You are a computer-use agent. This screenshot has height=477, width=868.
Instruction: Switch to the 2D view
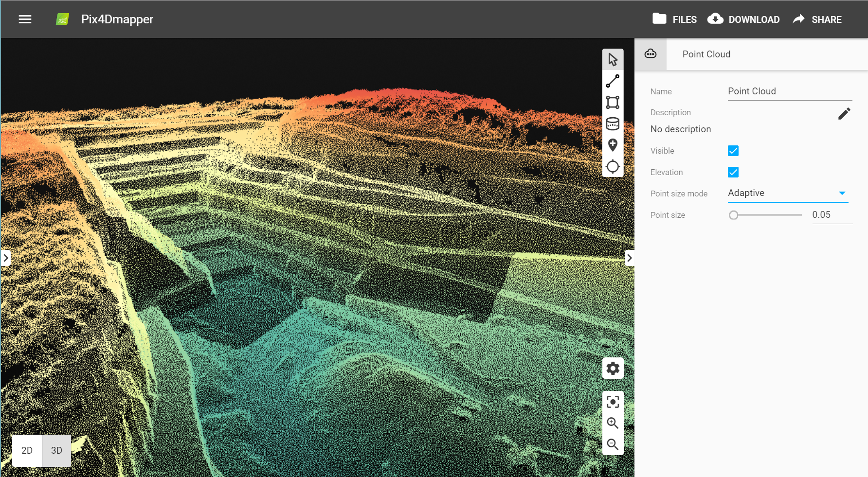[27, 450]
